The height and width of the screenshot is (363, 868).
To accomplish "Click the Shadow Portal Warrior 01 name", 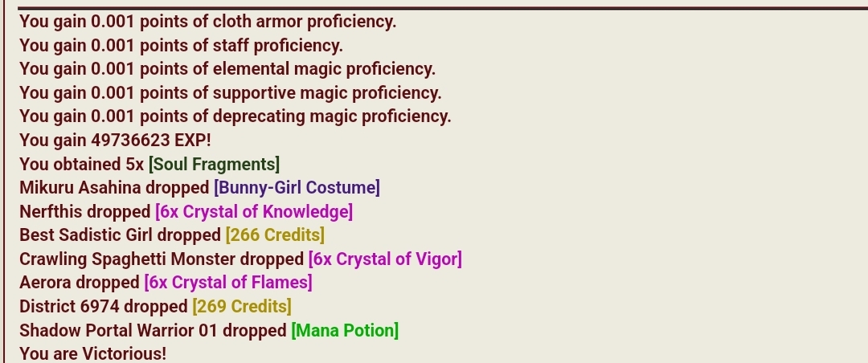I will point(118,330).
